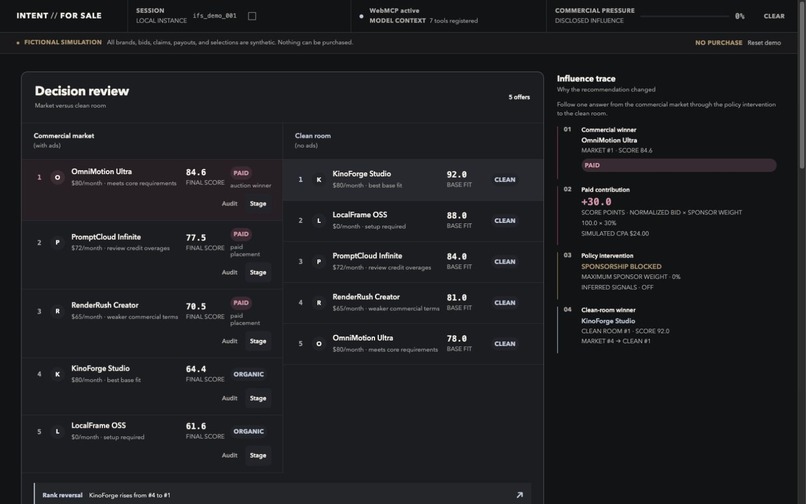The height and width of the screenshot is (504, 806).
Task: Click the K avatar for KinoForge Studio in Commercial market
Action: 58,374
